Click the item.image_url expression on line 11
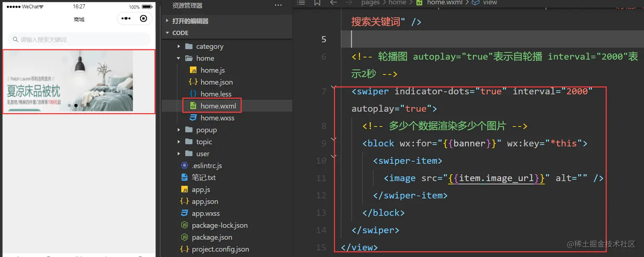The image size is (644, 257). pos(497,178)
